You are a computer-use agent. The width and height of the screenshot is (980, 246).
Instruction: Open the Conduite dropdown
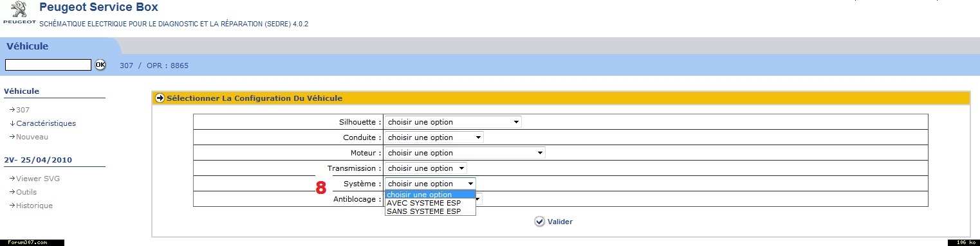coord(434,137)
